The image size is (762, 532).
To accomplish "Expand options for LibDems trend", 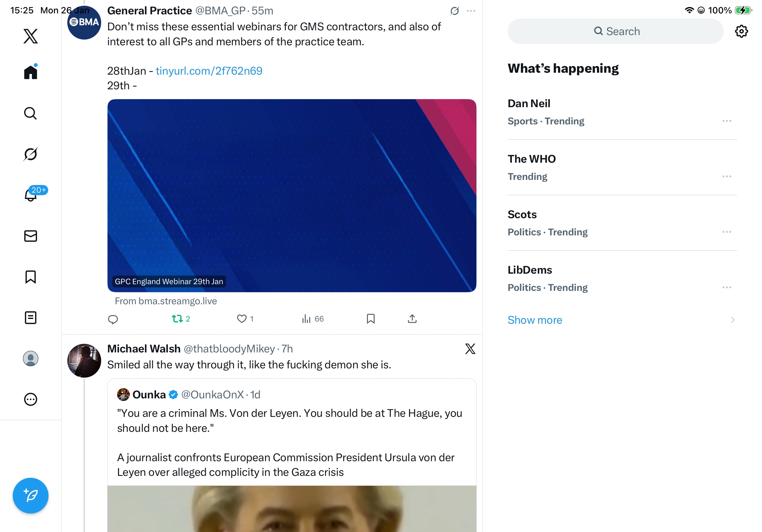I will 727,288.
